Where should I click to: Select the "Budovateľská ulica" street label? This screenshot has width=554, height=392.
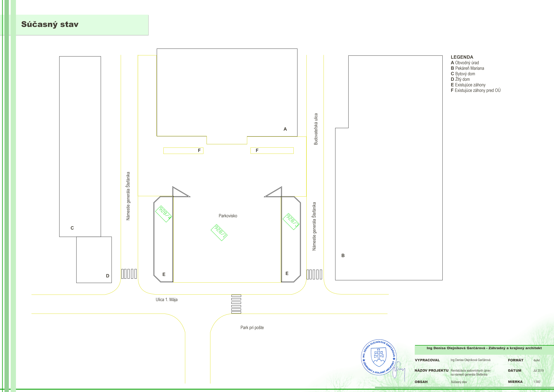[316, 129]
